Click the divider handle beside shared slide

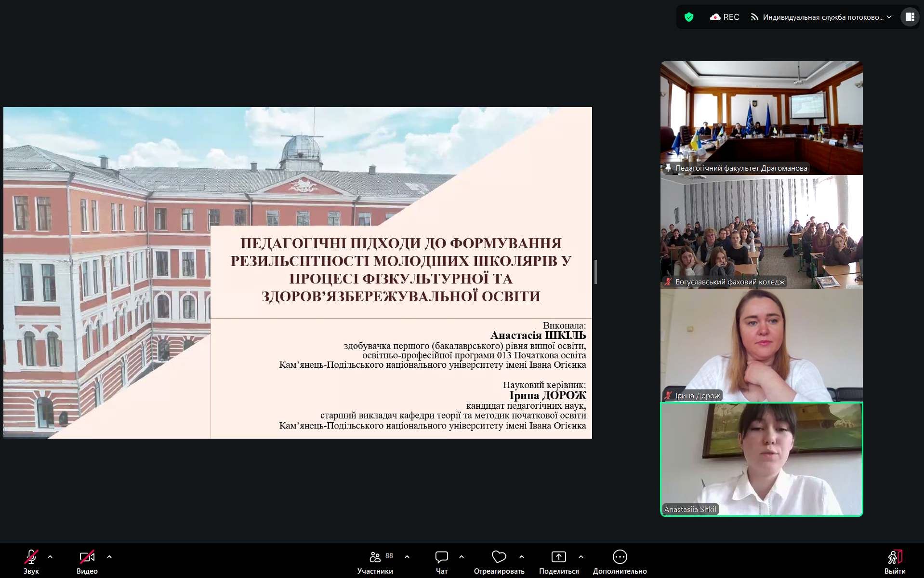click(596, 272)
